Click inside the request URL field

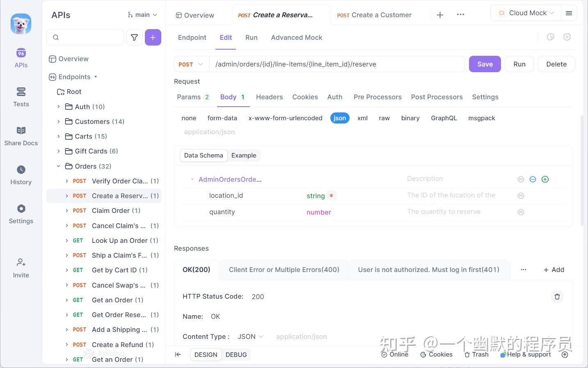click(x=328, y=64)
